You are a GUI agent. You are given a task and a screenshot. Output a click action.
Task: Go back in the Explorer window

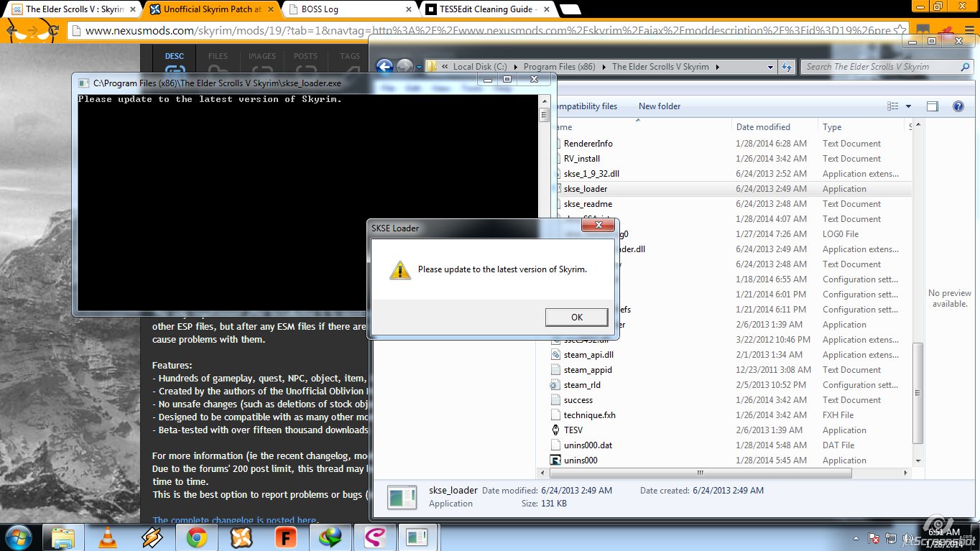tap(384, 67)
